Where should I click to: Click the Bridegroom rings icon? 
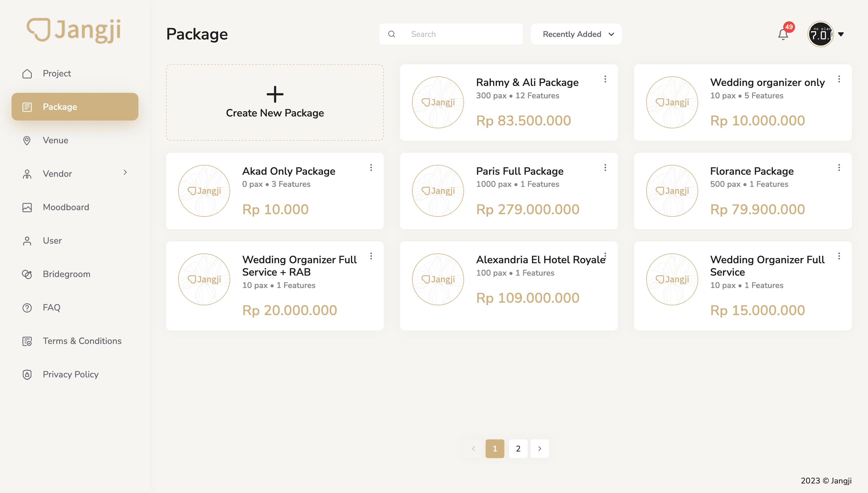pos(27,274)
